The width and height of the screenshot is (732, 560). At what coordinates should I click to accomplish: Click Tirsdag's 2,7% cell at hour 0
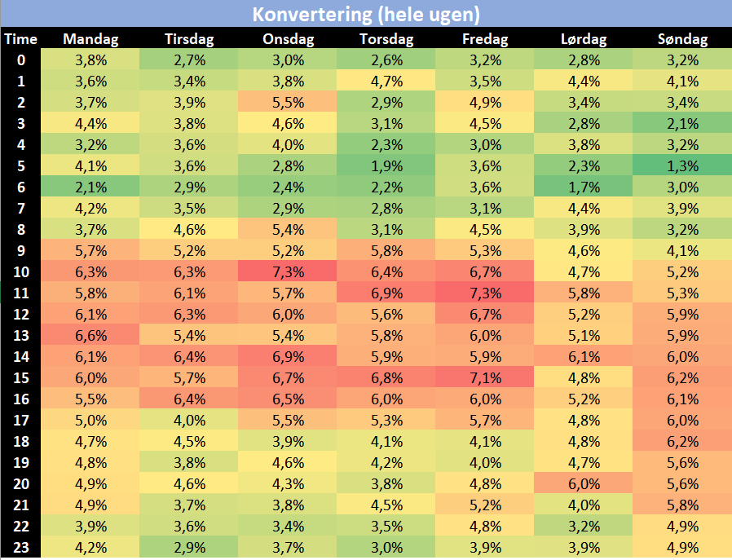189,59
